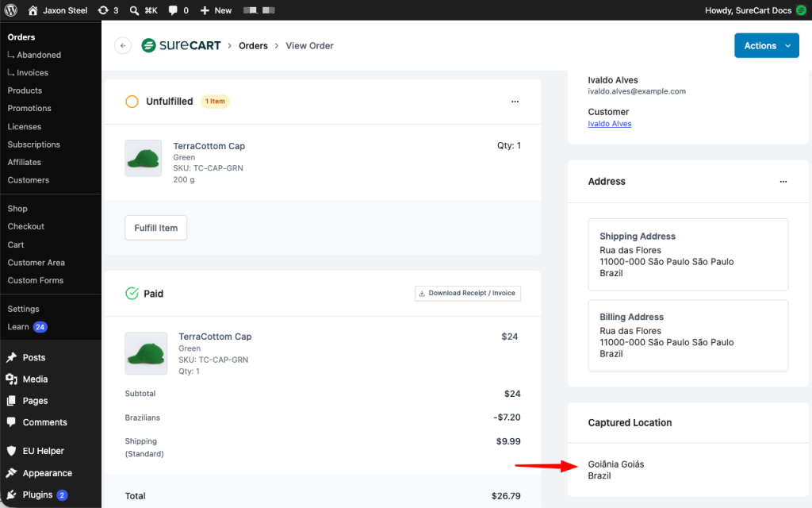Click the Goiânia Goiás location text

[x=615, y=464]
